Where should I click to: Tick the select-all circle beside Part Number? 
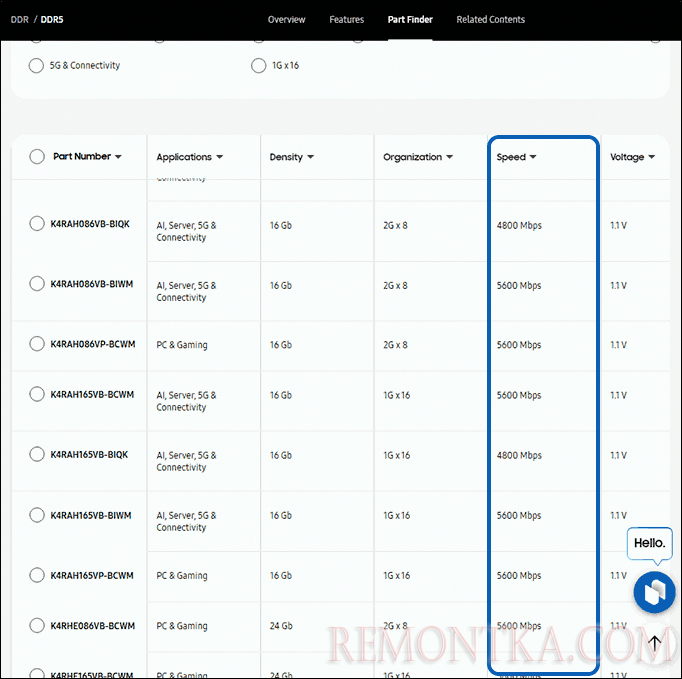coord(37,157)
